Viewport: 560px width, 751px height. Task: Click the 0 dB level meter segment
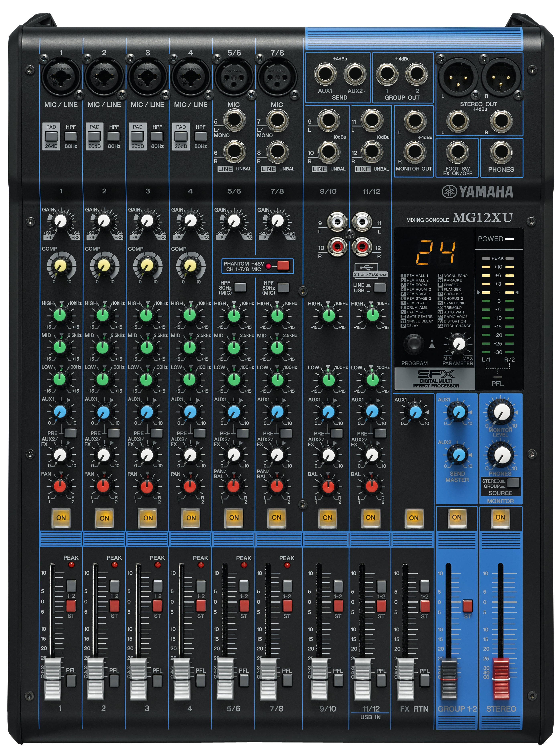[498, 292]
